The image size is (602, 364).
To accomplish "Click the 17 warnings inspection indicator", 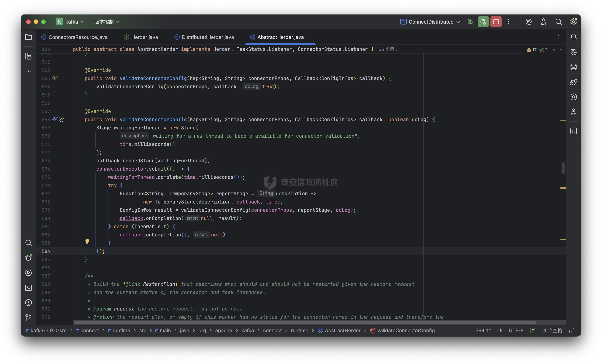I will click(x=532, y=50).
